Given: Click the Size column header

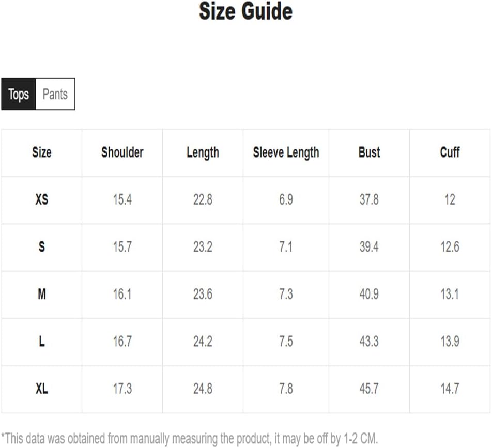Looking at the screenshot, I should point(42,152).
